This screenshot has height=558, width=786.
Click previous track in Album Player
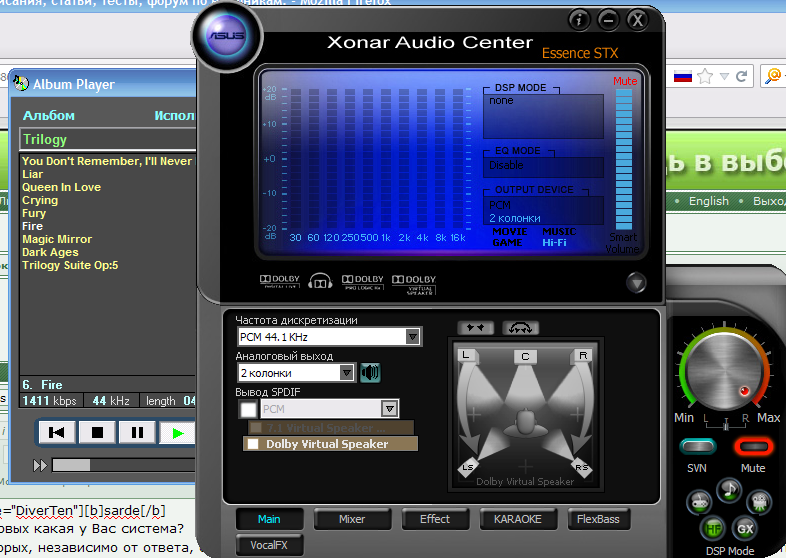(x=57, y=433)
